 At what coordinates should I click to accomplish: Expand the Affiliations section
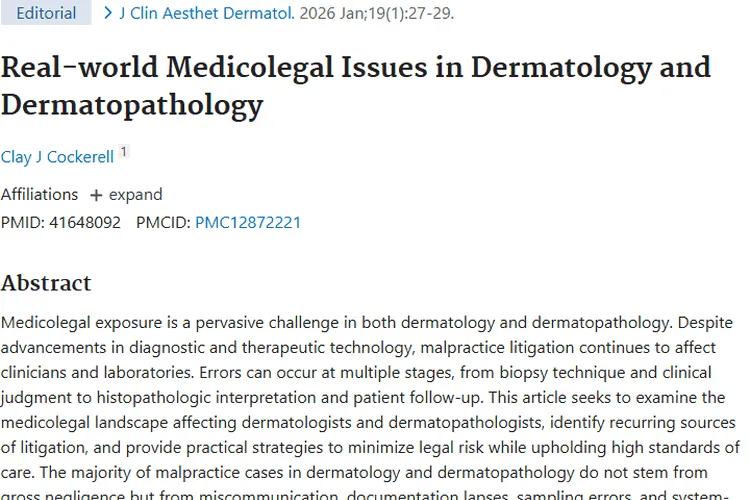(126, 195)
